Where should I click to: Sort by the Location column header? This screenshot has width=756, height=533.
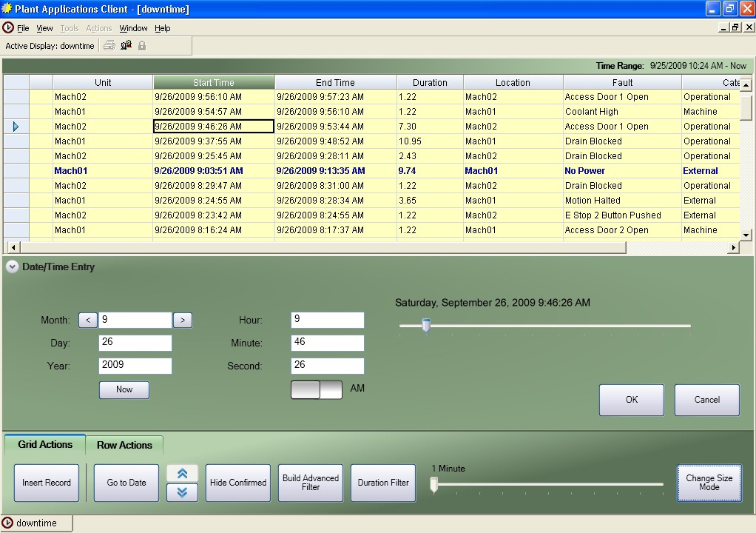coord(513,82)
